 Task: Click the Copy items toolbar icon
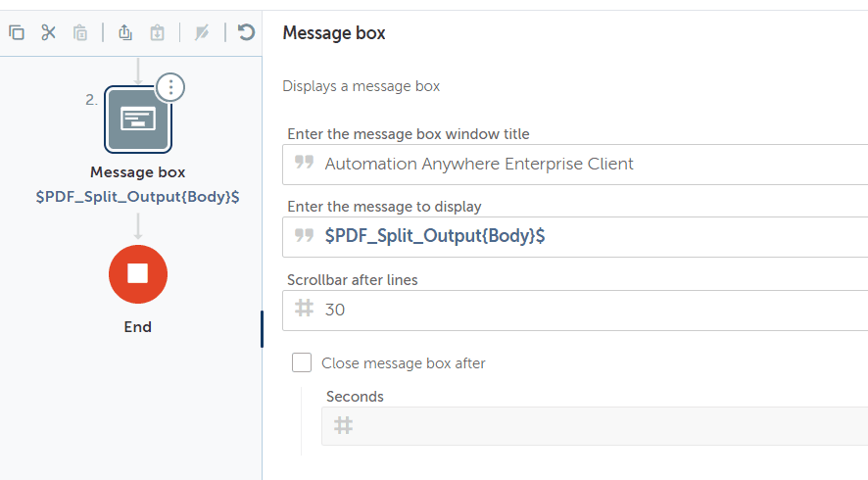pyautogui.click(x=17, y=32)
